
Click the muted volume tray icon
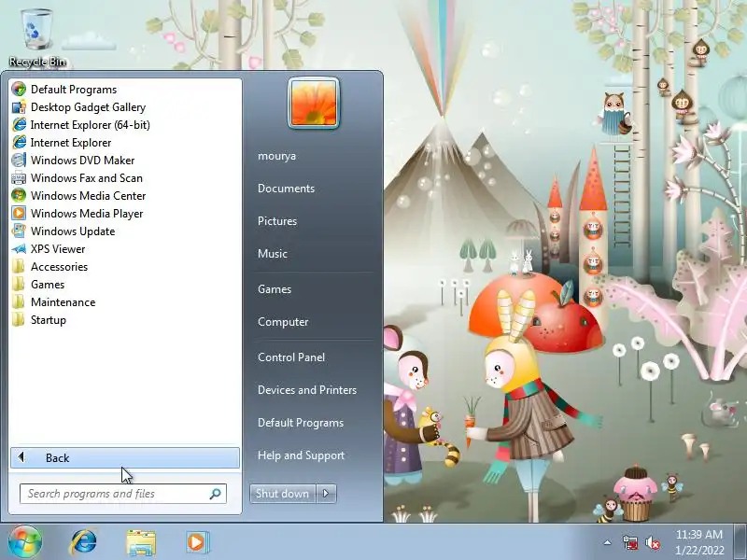[653, 543]
